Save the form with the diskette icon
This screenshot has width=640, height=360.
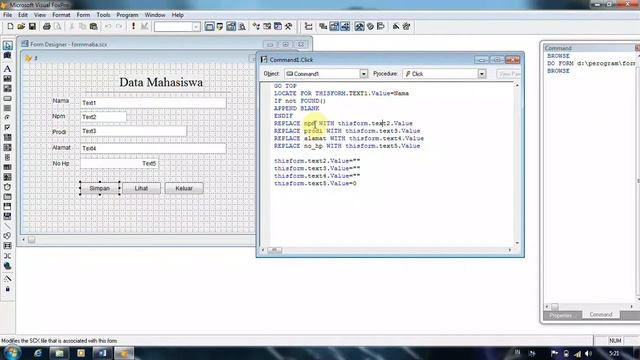click(32, 27)
